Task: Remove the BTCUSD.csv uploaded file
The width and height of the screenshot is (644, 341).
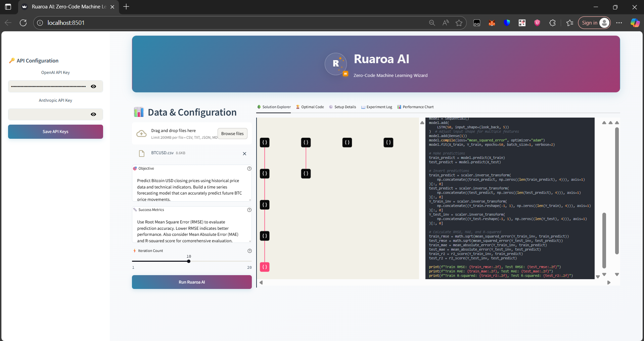Action: coord(244,154)
